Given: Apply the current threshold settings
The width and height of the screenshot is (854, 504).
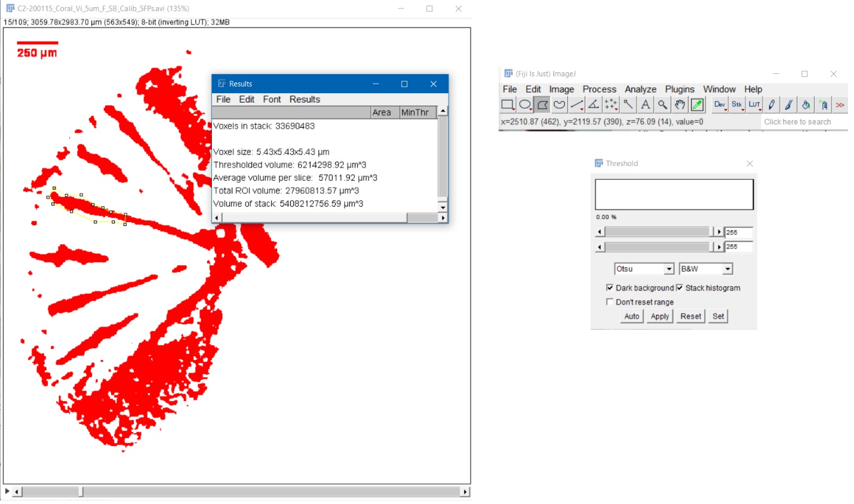Looking at the screenshot, I should 659,316.
